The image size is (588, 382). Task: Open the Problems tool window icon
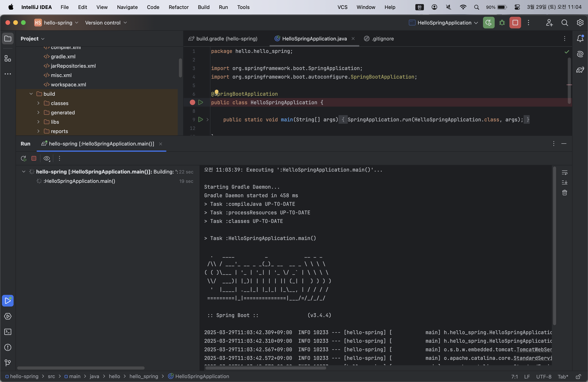coord(8,347)
